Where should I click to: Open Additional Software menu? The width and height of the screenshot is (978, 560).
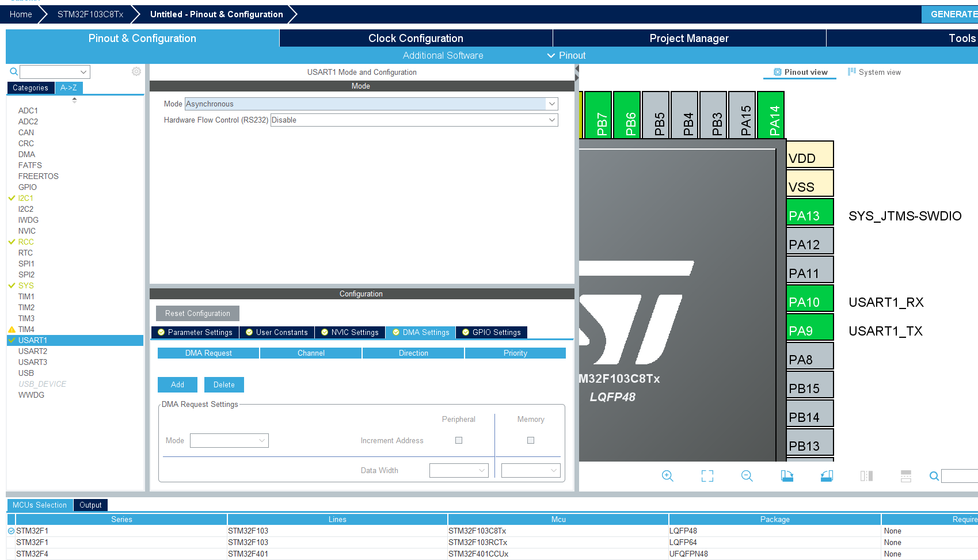point(443,55)
